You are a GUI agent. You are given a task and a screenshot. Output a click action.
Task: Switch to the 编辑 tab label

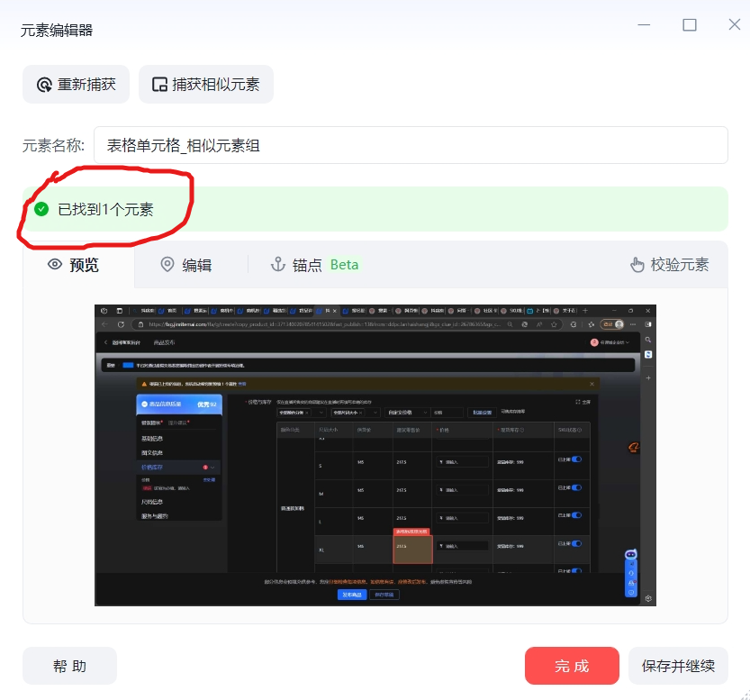[x=196, y=265]
